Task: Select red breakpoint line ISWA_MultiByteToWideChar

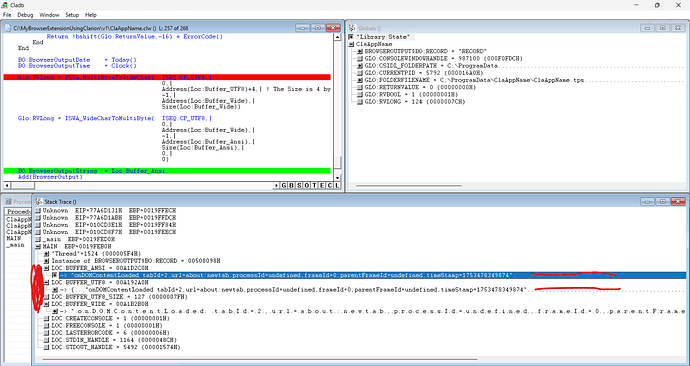Action: (167, 77)
